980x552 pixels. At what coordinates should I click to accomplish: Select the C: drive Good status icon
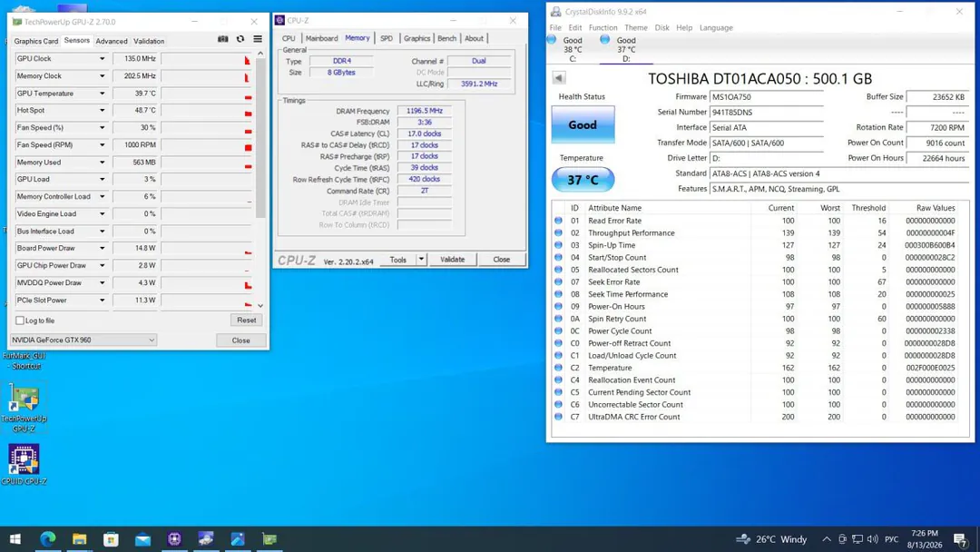(x=552, y=39)
